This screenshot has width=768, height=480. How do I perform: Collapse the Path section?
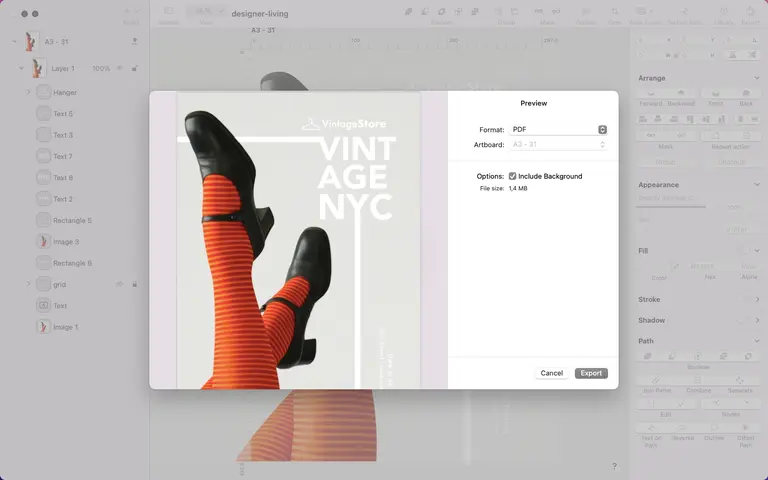(757, 341)
